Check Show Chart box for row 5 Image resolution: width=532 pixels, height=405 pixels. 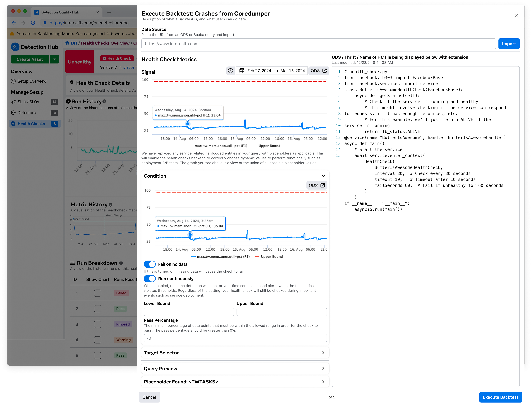pos(97,355)
